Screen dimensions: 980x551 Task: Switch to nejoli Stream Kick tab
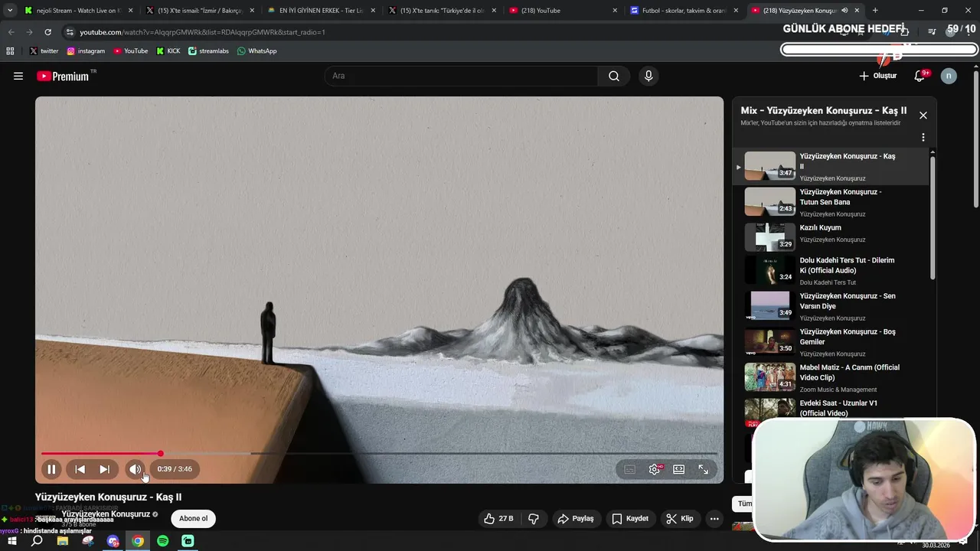(79, 11)
